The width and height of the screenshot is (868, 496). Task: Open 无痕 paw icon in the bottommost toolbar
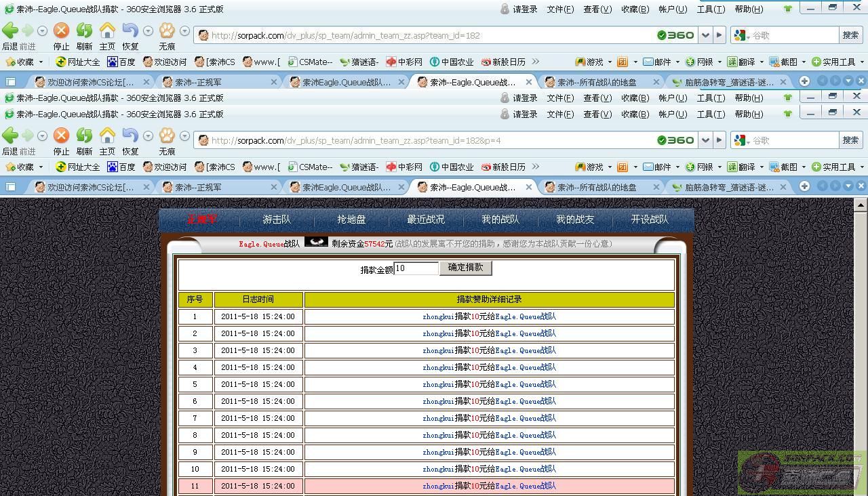point(167,136)
